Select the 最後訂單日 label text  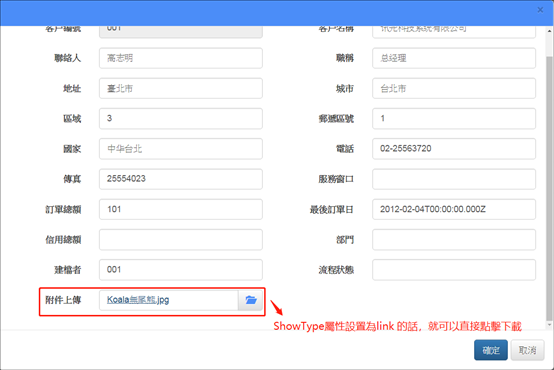(x=331, y=210)
